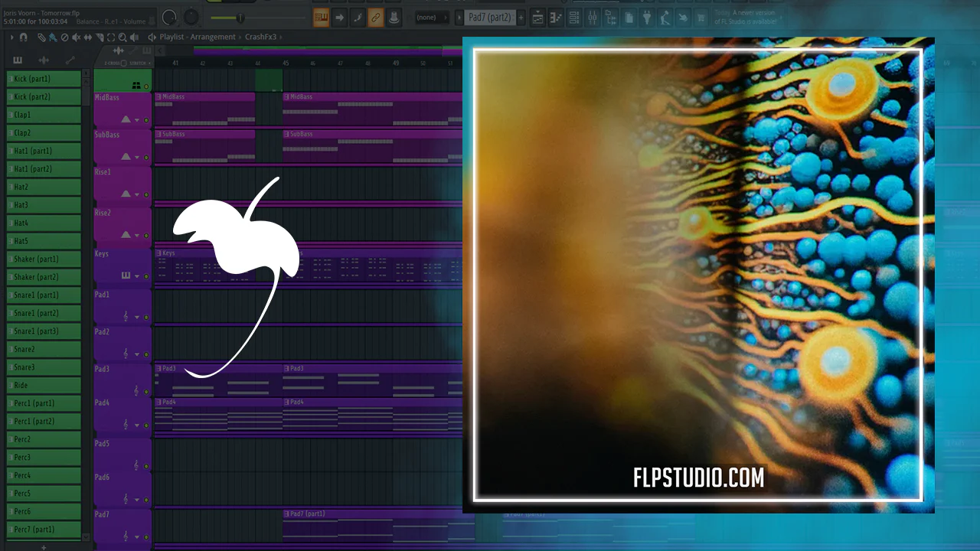Mute the MidBass track with its green dot
This screenshot has height=551, width=980.
pyautogui.click(x=146, y=120)
